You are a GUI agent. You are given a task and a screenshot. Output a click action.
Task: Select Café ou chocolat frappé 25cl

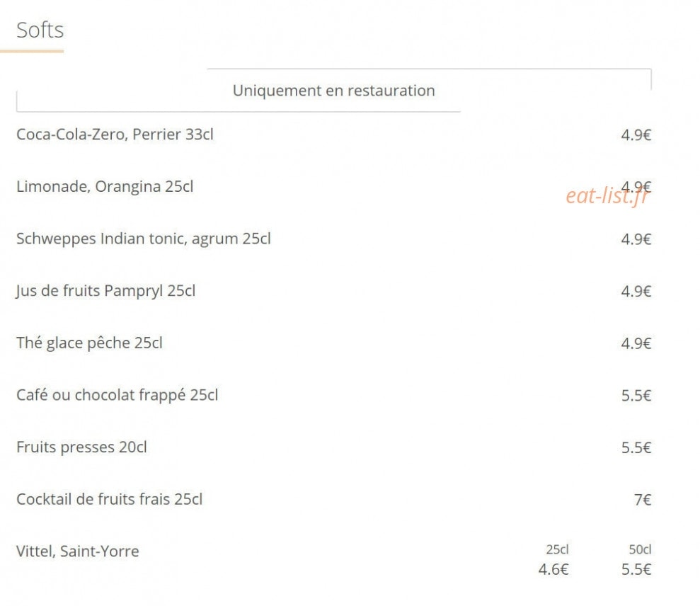(117, 395)
